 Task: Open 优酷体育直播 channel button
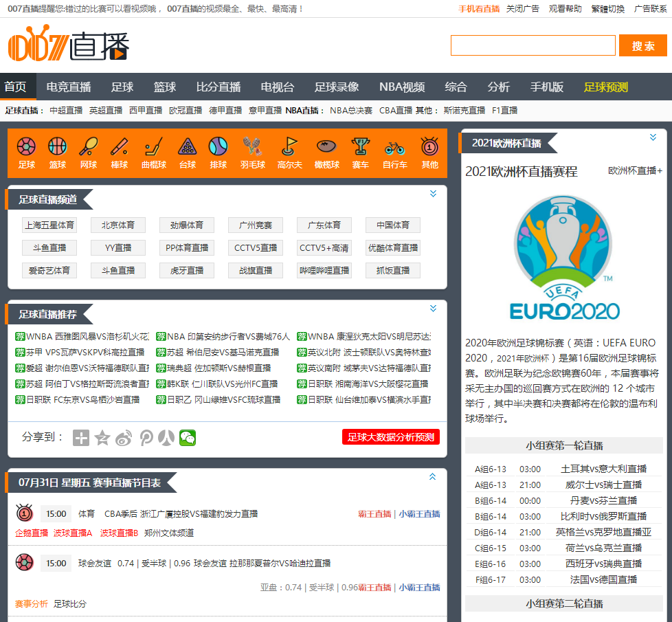click(x=393, y=248)
